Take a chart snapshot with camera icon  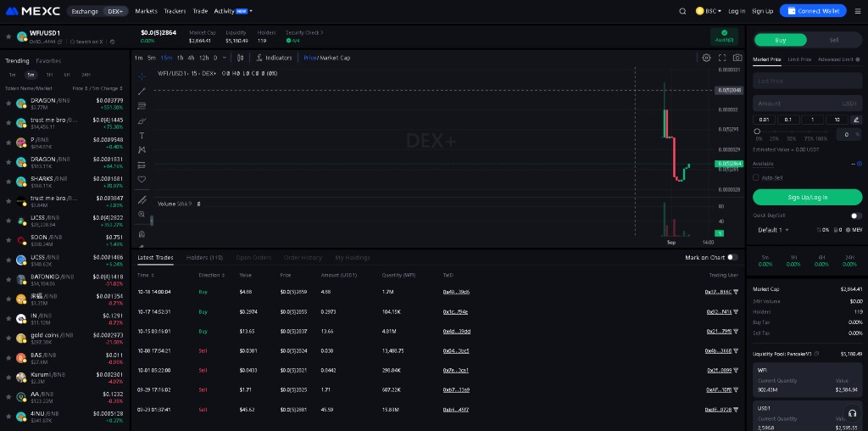coord(737,58)
